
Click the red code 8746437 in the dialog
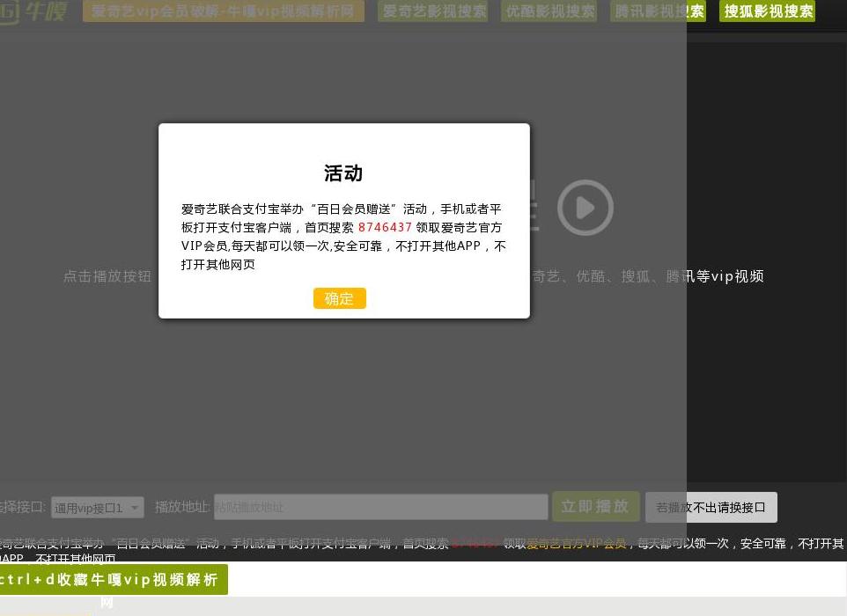point(385,227)
